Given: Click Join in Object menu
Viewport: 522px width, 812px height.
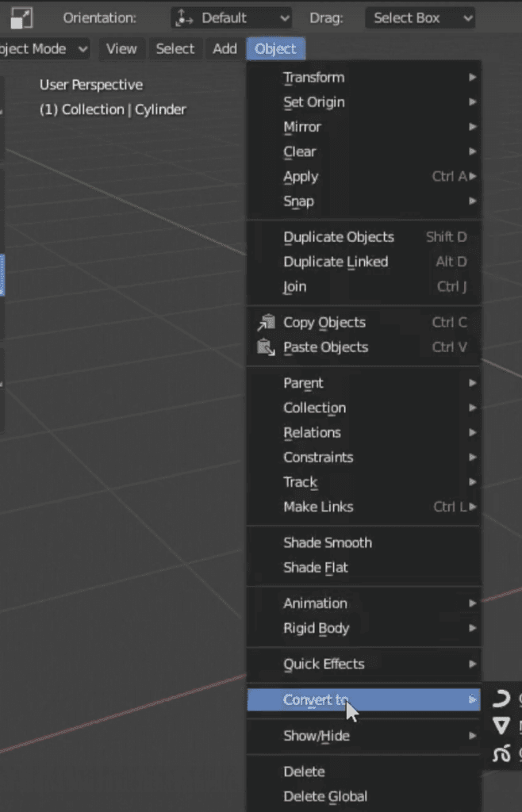Looking at the screenshot, I should pos(364,286).
